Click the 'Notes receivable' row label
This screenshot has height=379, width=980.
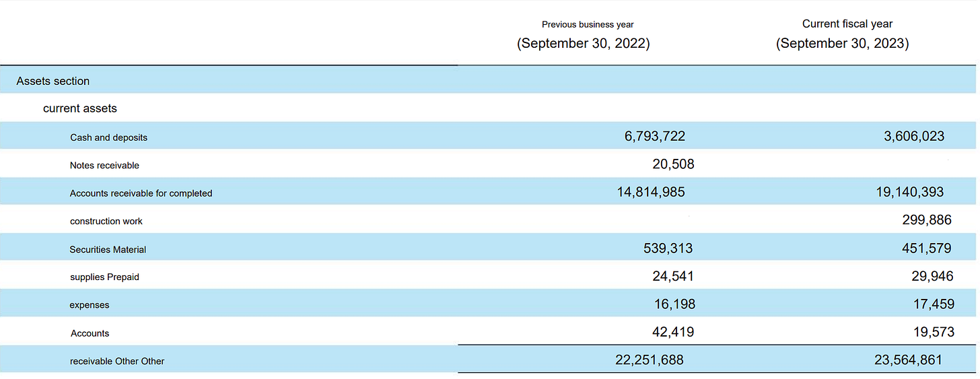point(104,165)
